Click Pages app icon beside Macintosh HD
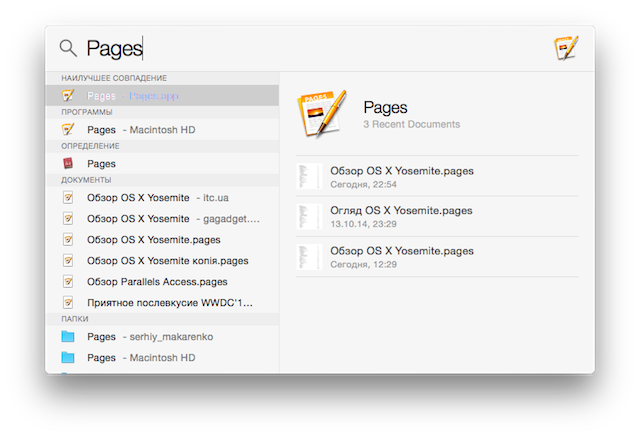The width and height of the screenshot is (640, 438). 68,130
